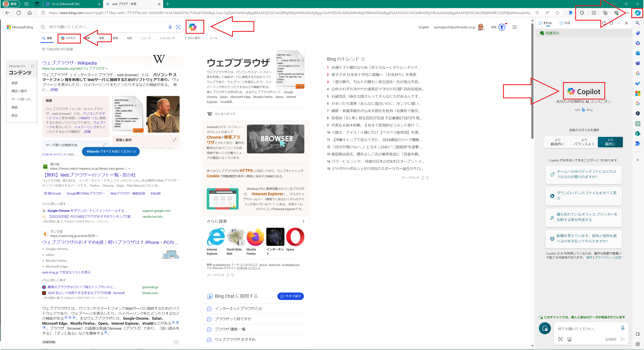Expand the 構造と動作 card

pos(175,140)
